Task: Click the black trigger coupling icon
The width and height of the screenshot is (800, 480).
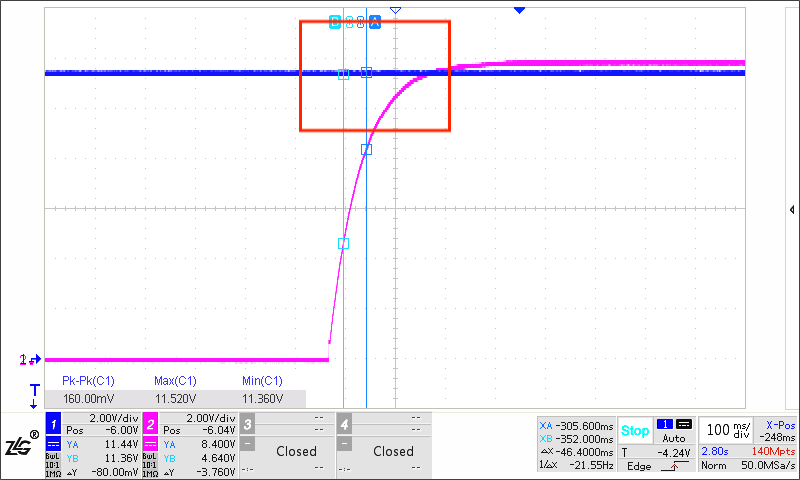Action: tap(684, 424)
